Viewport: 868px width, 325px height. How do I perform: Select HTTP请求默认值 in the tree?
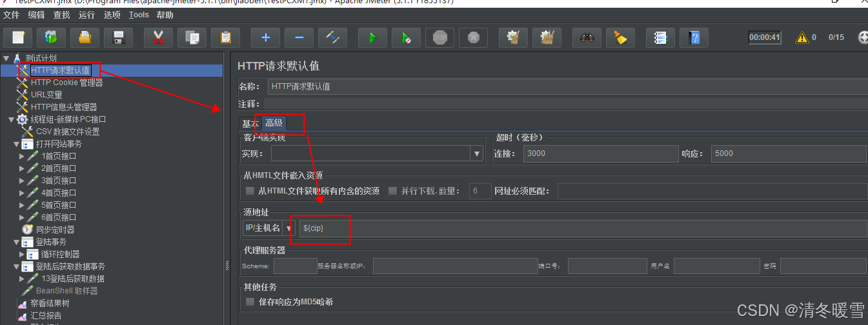[x=61, y=70]
